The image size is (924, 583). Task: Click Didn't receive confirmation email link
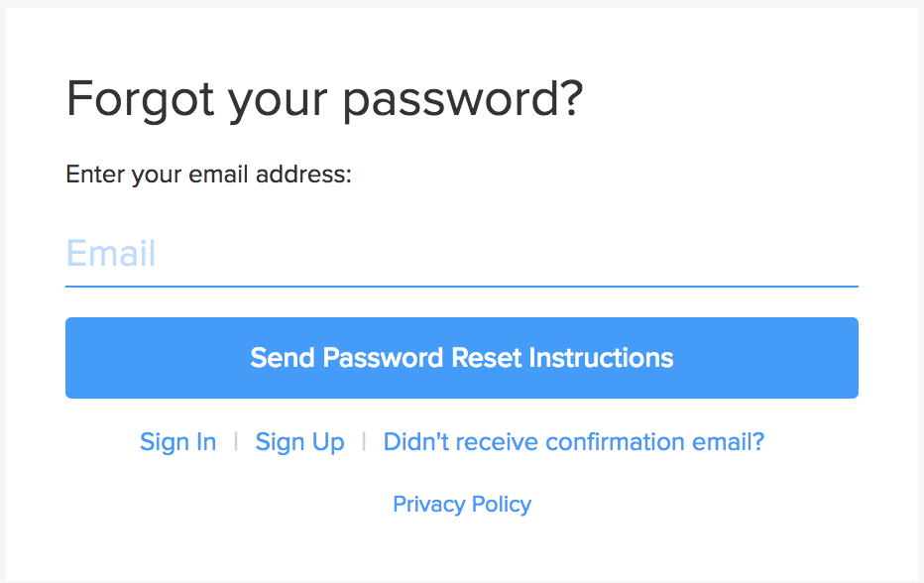(574, 441)
